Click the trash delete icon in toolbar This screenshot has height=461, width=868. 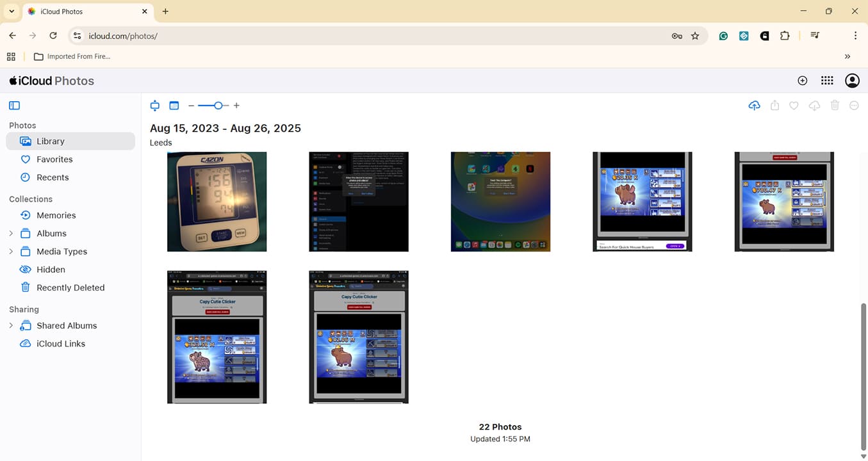pos(835,106)
